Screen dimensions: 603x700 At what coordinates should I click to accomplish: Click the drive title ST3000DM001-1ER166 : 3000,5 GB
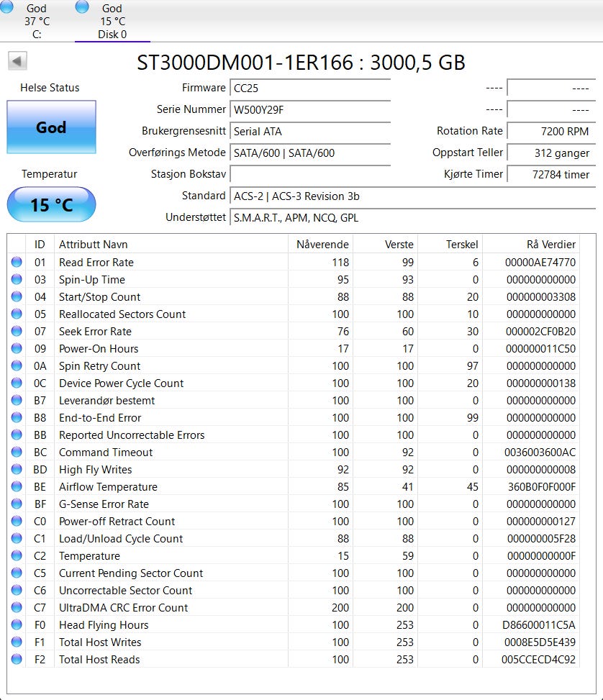[x=301, y=62]
